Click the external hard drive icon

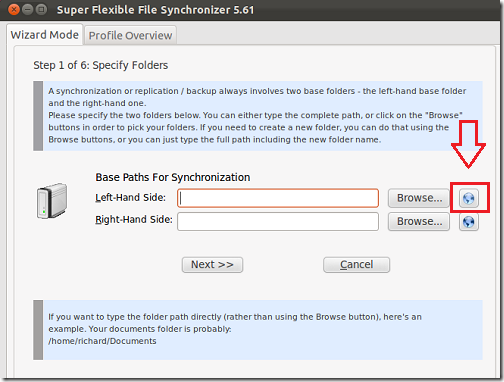(52, 201)
